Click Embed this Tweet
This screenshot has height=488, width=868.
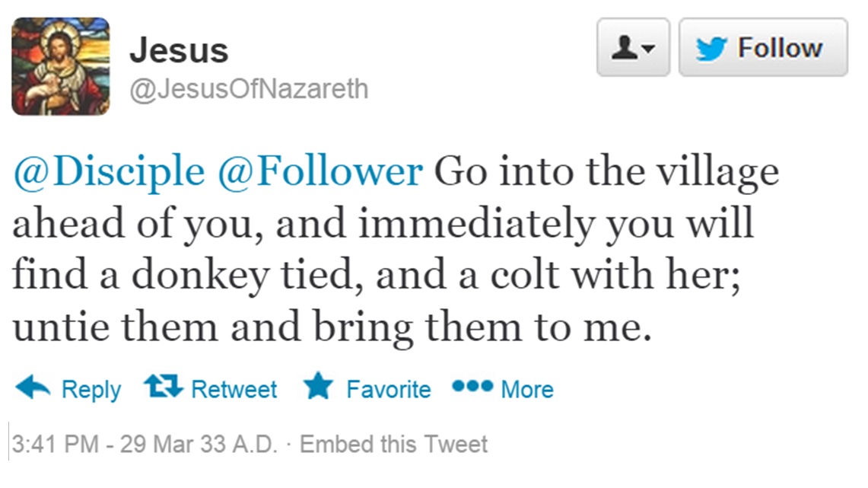coord(393,444)
